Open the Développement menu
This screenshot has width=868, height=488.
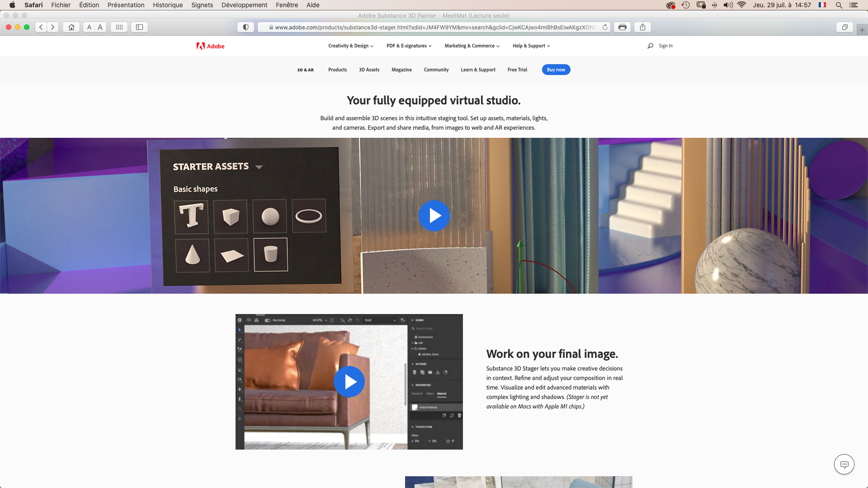pyautogui.click(x=244, y=5)
